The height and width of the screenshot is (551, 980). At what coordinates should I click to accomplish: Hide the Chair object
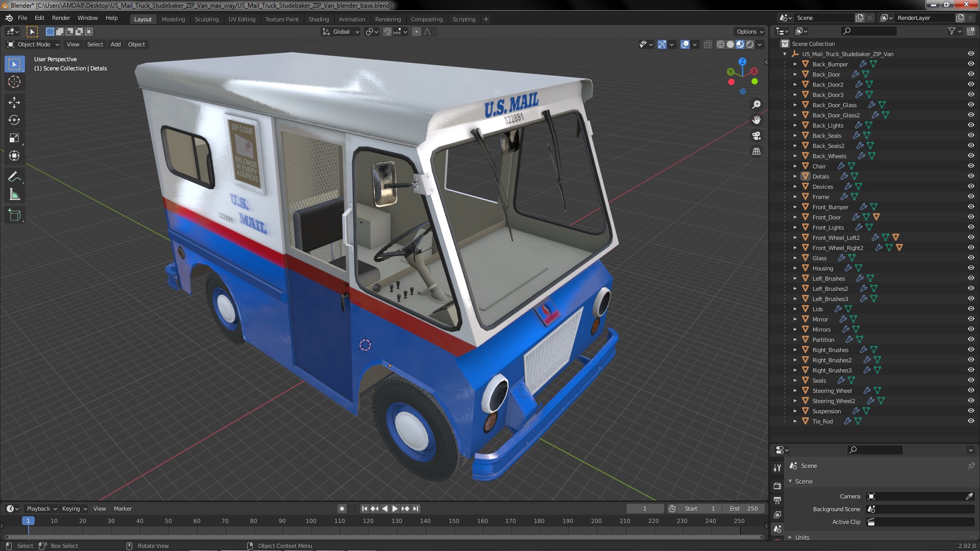coord(971,166)
